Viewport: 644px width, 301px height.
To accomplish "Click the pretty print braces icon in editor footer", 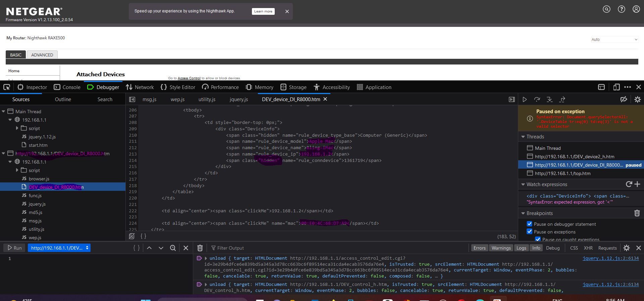I will [143, 236].
